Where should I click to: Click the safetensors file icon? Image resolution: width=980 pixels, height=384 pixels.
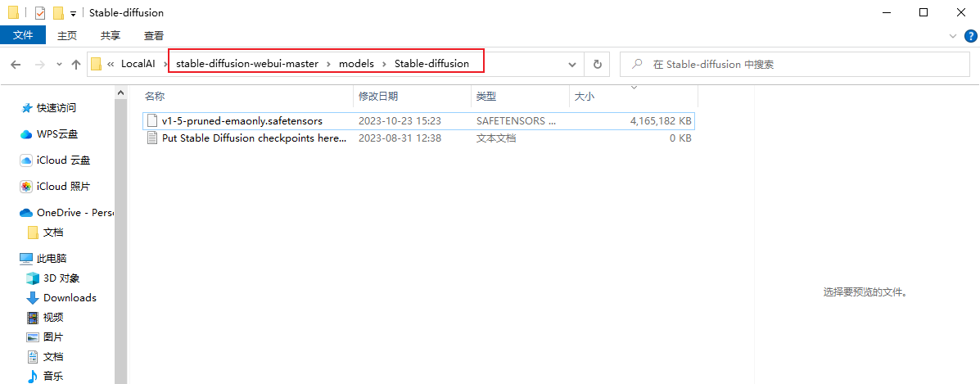click(152, 120)
